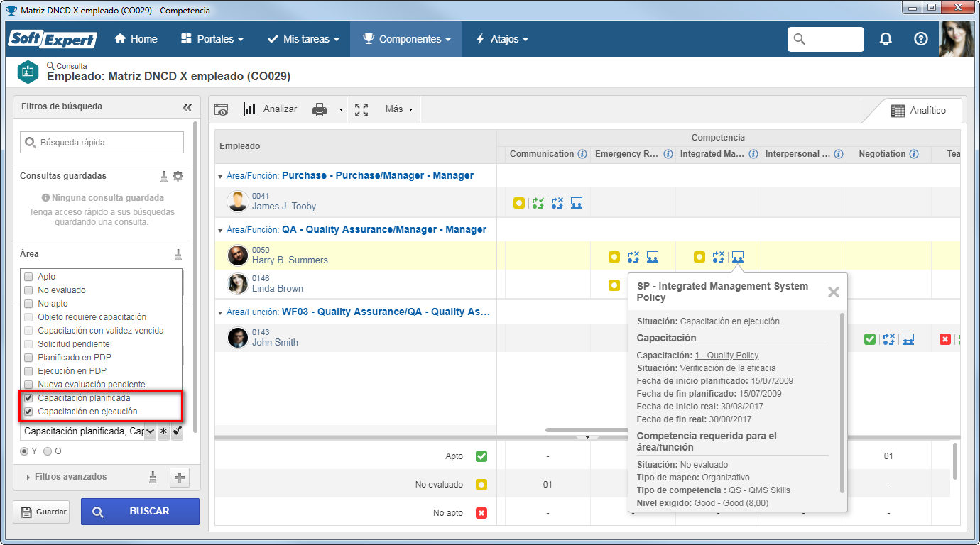Click the BUSCAR button

140,512
